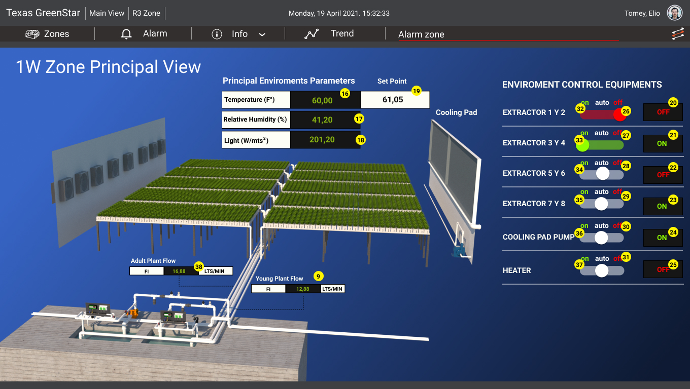Toggle the EXTRACTOR 3 Y 4 switch
This screenshot has height=389, width=690.
[601, 145]
